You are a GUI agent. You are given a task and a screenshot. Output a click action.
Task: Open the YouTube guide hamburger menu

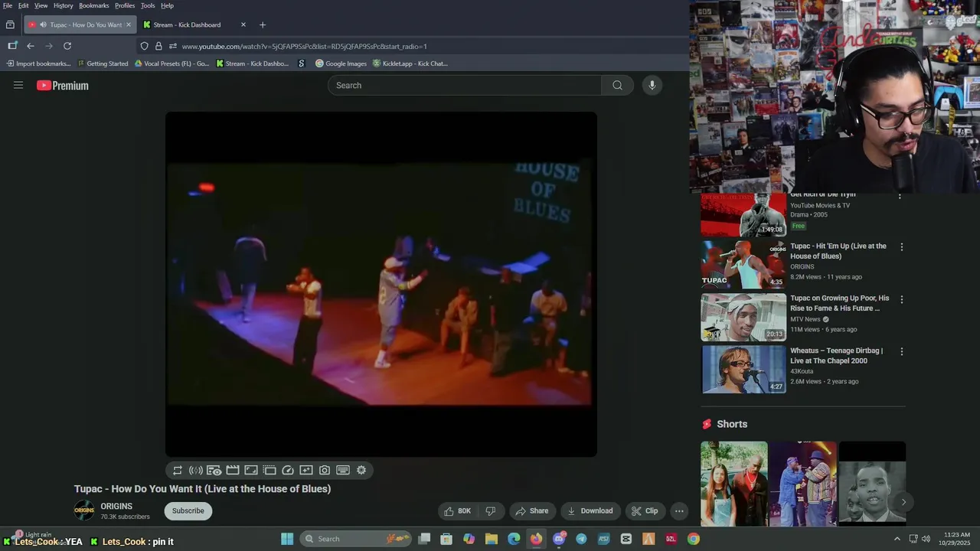[x=18, y=85]
